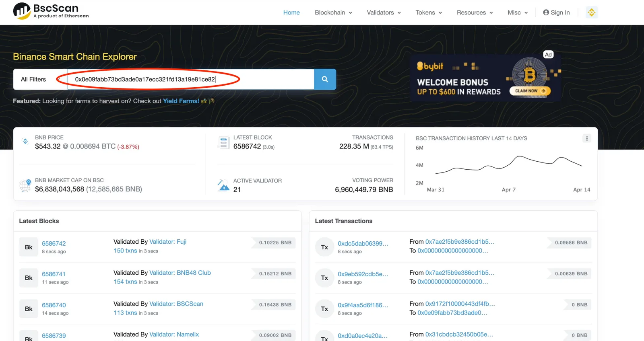Click the BNB price $543.32 value
Viewport: 644px width, 341px height.
point(48,146)
